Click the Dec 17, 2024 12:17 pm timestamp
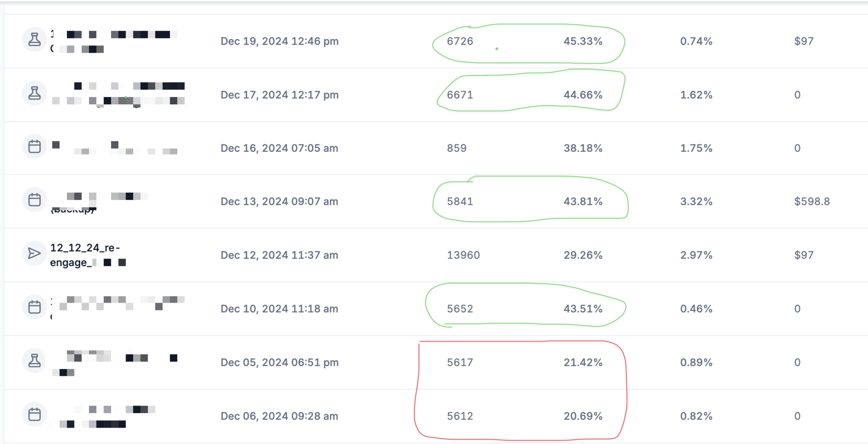 point(279,95)
